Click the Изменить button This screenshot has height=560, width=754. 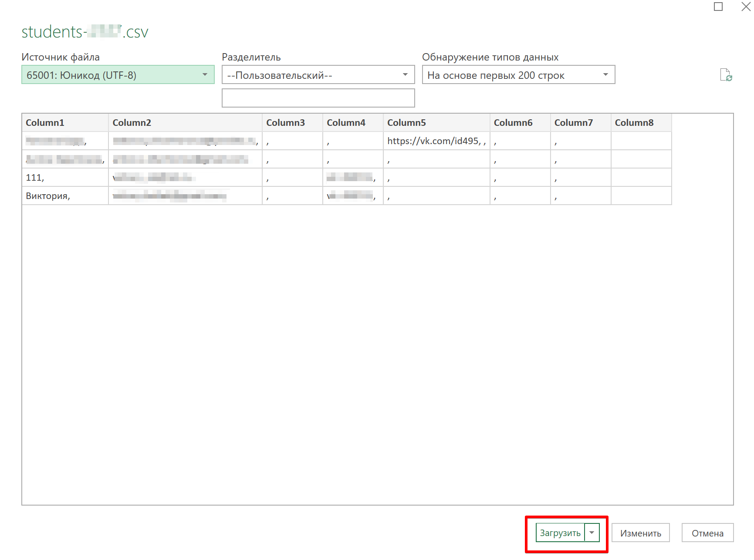pos(640,533)
